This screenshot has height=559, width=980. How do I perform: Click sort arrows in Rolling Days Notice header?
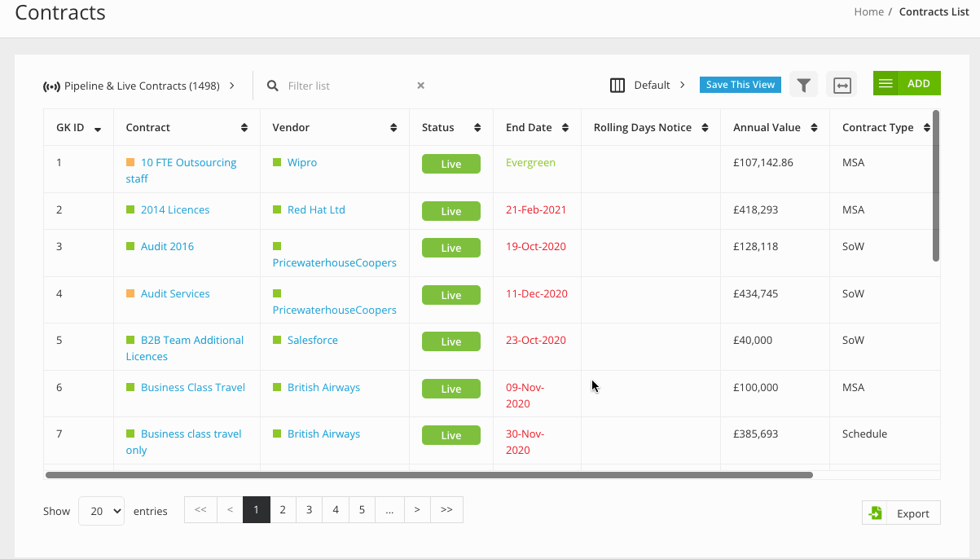pos(704,128)
